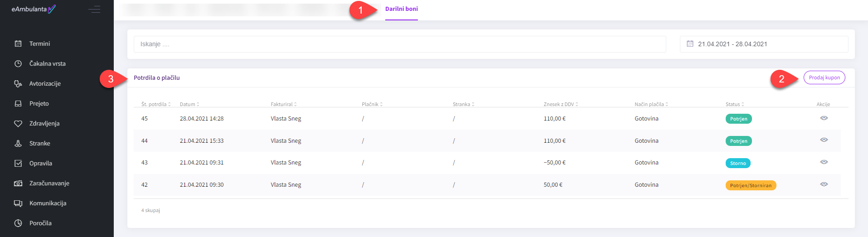Image resolution: width=868 pixels, height=237 pixels.
Task: Sort table by Datum column
Action: [x=189, y=104]
